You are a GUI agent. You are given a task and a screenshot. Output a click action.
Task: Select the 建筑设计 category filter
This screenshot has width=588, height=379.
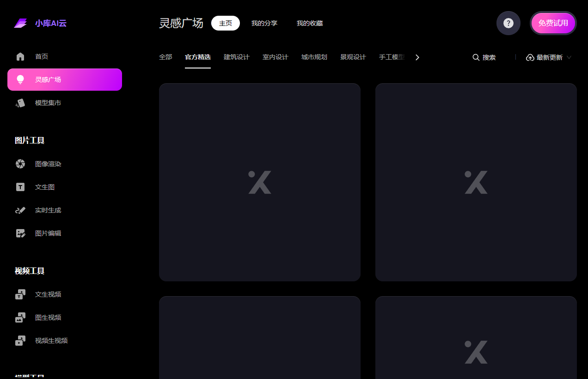click(x=236, y=57)
